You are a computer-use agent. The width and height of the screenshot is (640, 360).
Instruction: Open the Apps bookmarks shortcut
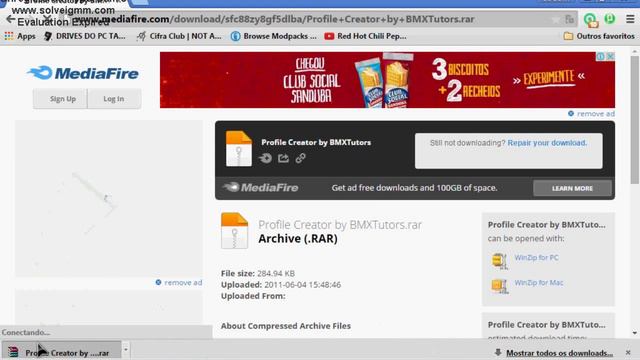[20, 36]
